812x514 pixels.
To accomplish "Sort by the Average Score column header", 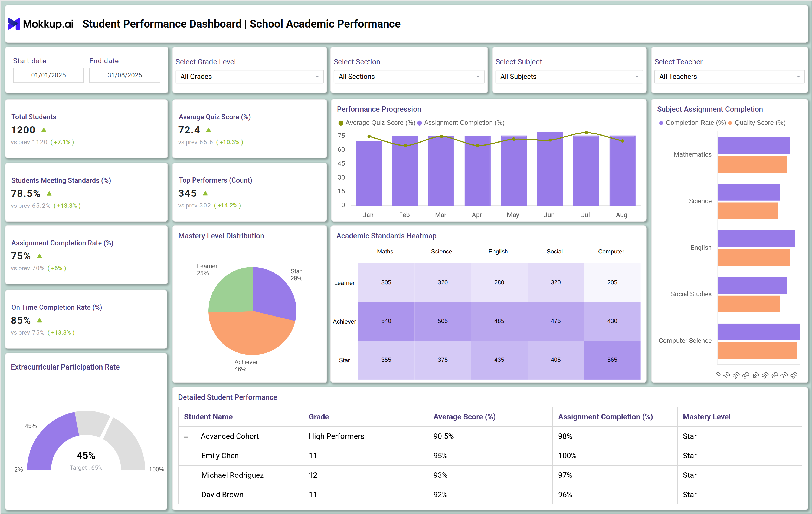I will coord(465,417).
